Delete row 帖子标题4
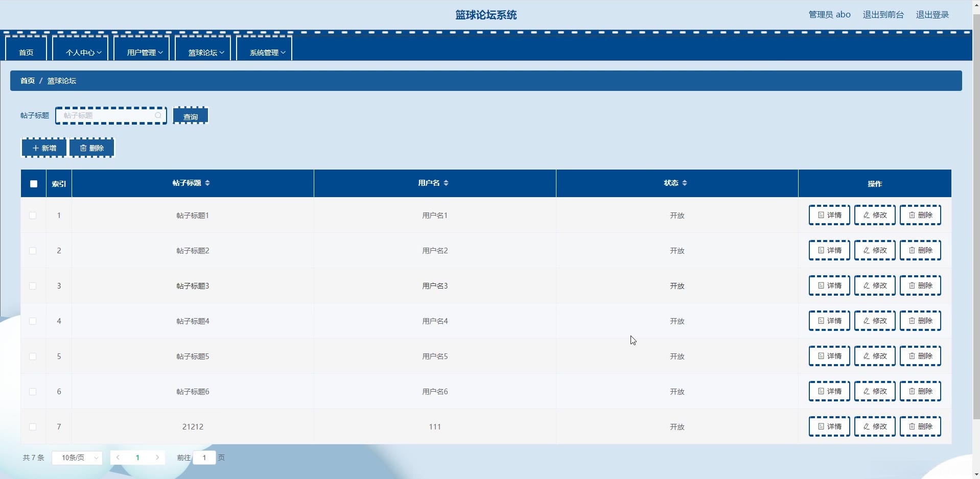The width and height of the screenshot is (980, 479). [x=920, y=321]
